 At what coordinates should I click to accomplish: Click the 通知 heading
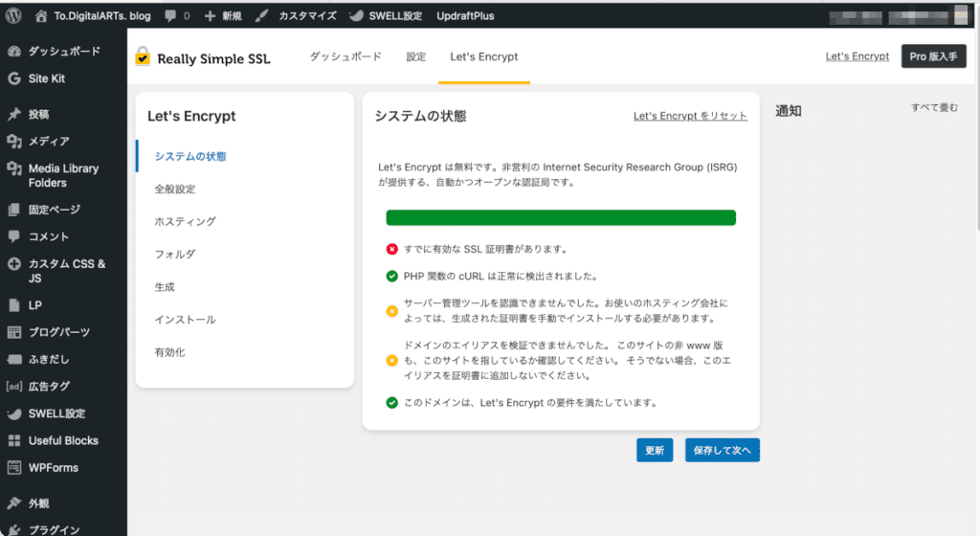(x=789, y=111)
